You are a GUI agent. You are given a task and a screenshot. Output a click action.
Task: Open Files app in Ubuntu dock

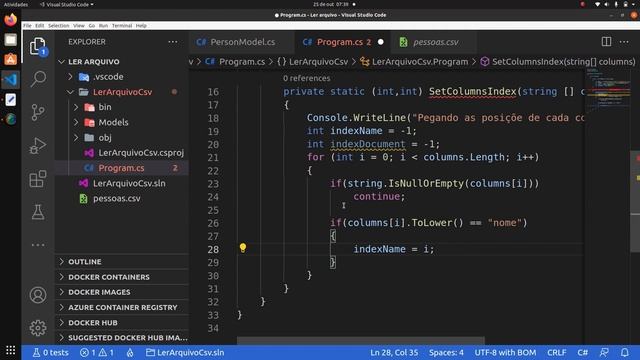pyautogui.click(x=11, y=40)
